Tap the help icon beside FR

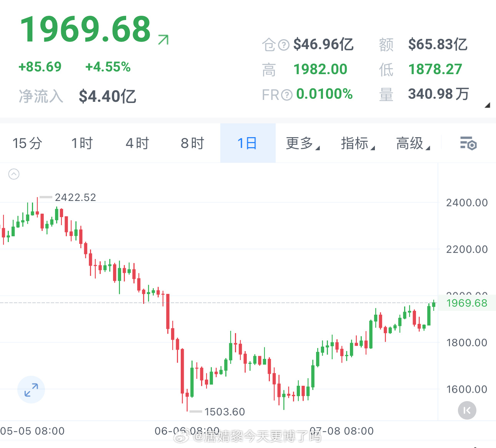pyautogui.click(x=287, y=95)
